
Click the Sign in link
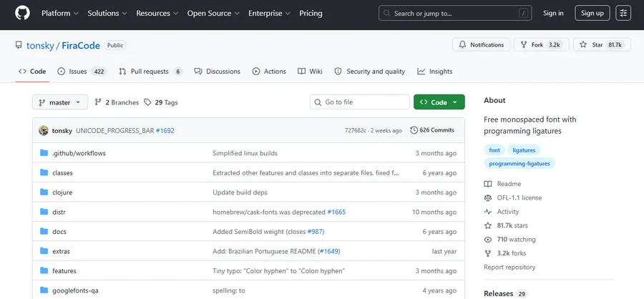point(553,13)
